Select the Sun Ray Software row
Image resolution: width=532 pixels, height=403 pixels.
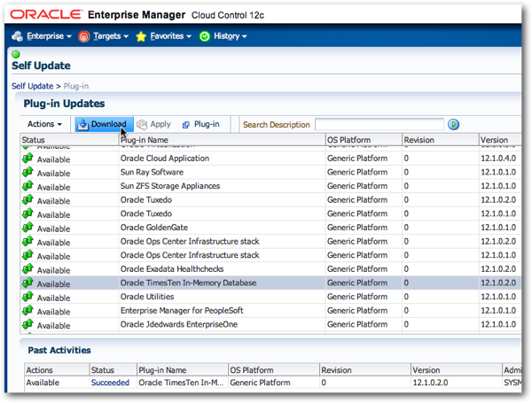[270, 172]
